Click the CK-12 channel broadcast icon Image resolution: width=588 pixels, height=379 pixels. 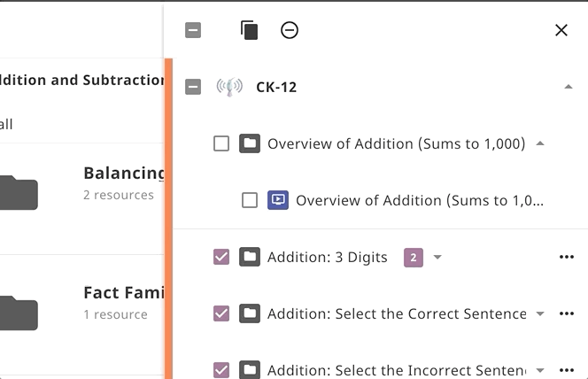click(229, 87)
